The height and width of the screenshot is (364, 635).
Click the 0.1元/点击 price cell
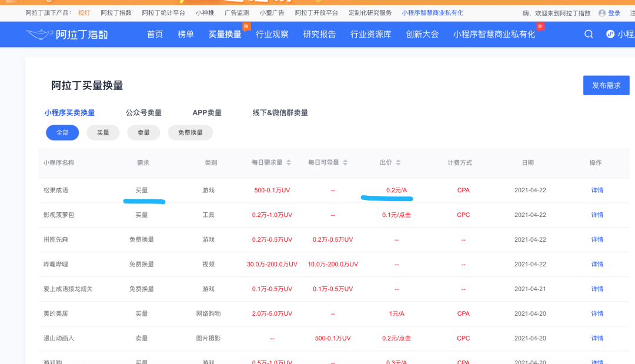point(396,215)
